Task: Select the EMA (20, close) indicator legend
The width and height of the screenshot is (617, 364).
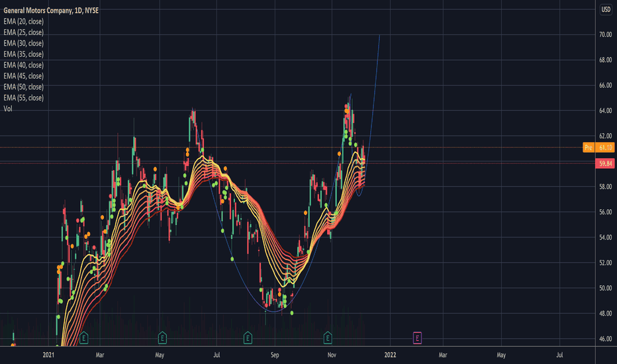Action: pos(24,22)
